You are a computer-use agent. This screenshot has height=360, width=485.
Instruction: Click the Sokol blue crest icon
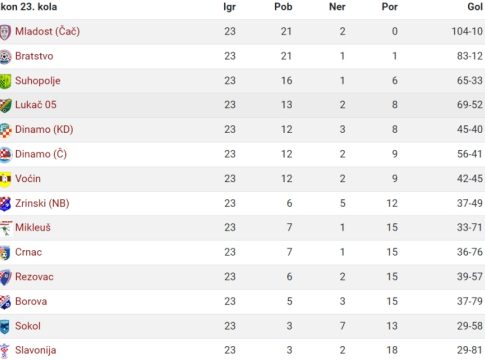coord(5,327)
